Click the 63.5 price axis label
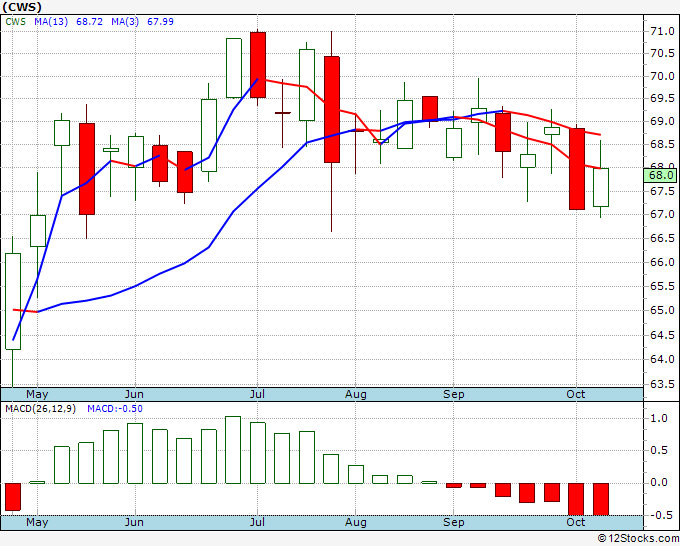Screen dimensions: 680x546 pos(662,385)
